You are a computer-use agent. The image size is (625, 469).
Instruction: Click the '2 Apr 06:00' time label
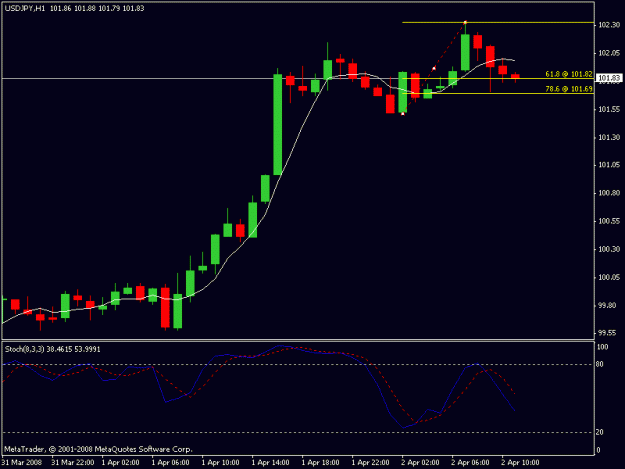click(x=470, y=463)
